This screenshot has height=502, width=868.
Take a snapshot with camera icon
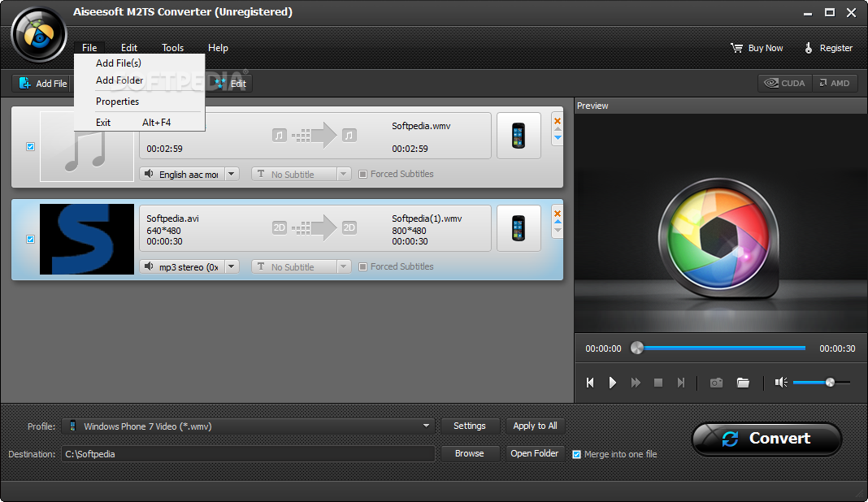pyautogui.click(x=716, y=383)
